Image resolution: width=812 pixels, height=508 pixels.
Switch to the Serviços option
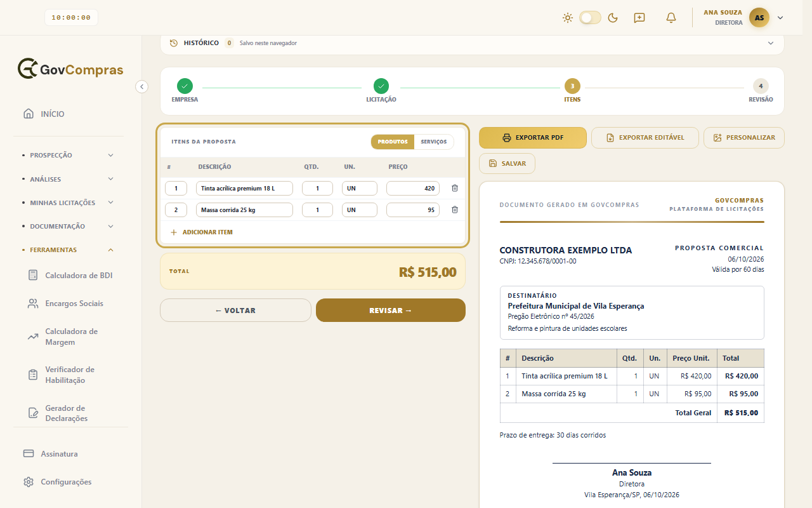[434, 142]
